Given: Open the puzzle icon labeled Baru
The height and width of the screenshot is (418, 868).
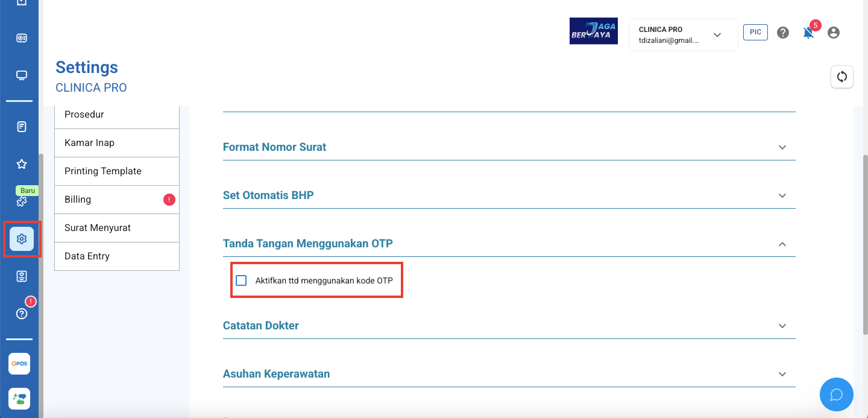Looking at the screenshot, I should click(x=22, y=201).
